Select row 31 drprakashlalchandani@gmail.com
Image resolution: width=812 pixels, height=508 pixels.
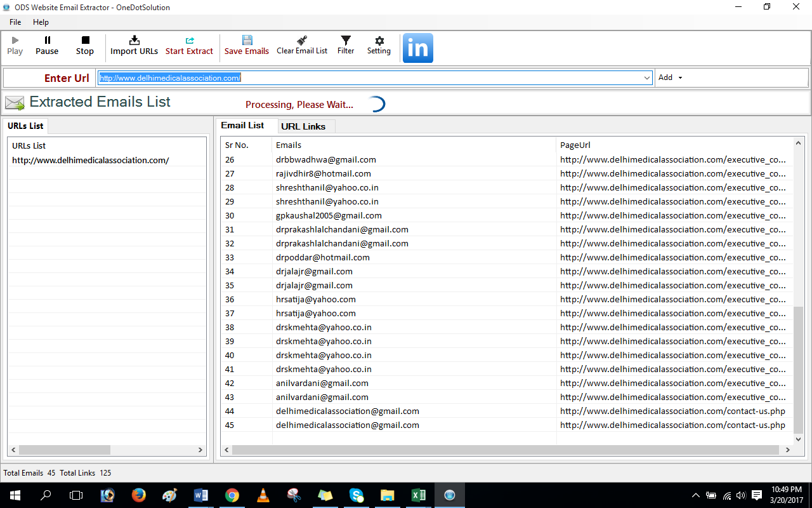(507, 229)
